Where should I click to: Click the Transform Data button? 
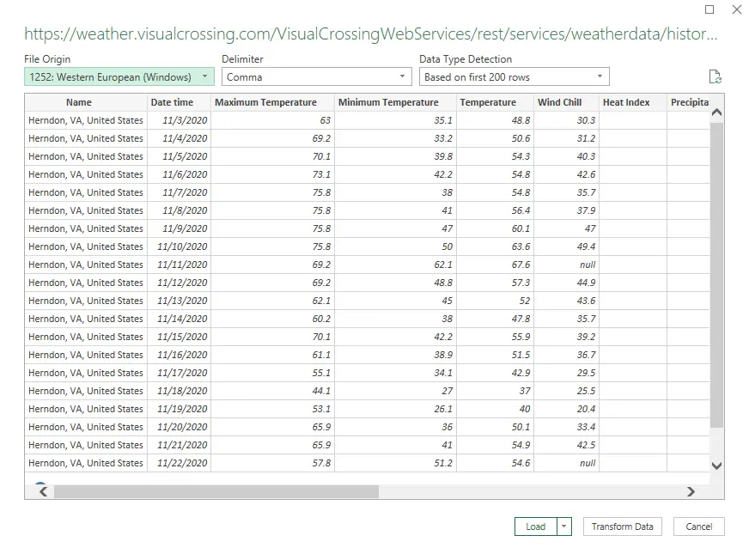tap(622, 527)
